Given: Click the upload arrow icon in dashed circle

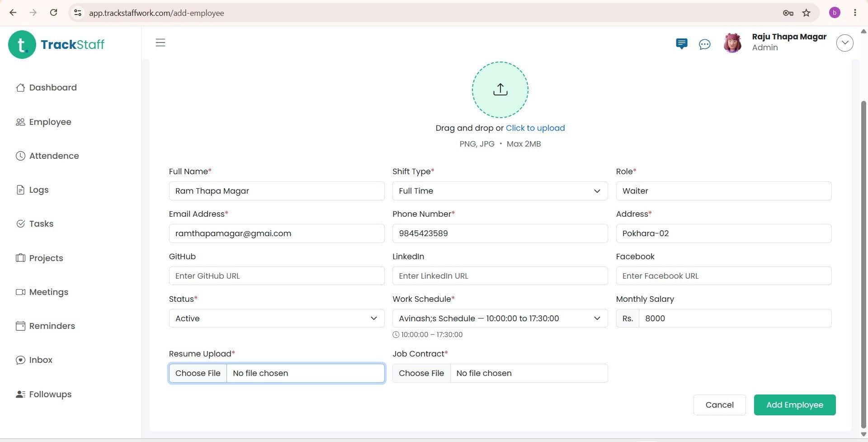Looking at the screenshot, I should (x=500, y=90).
